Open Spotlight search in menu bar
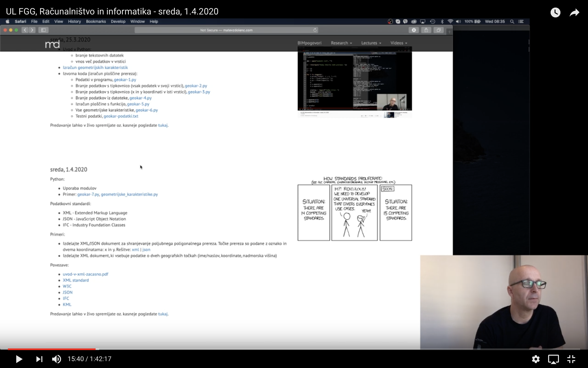Viewport: 588px width, 368px height. point(512,21)
